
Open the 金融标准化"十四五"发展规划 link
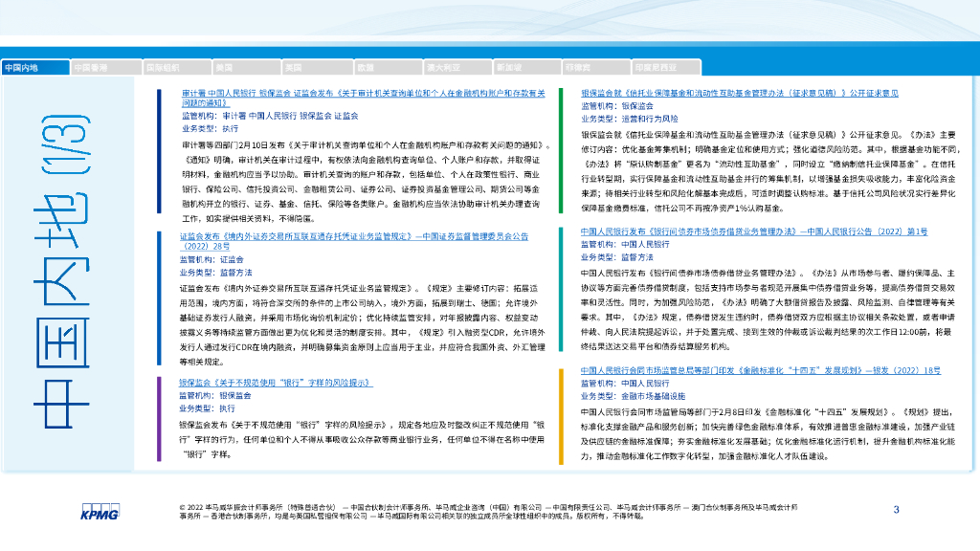[x=761, y=370]
